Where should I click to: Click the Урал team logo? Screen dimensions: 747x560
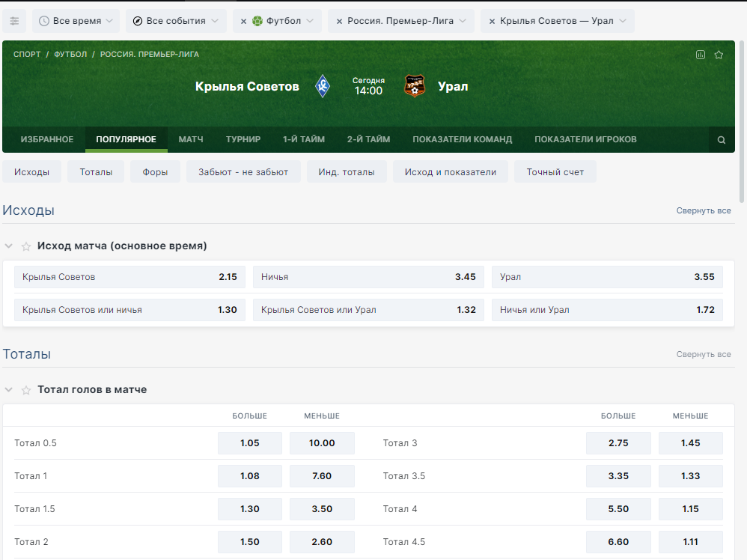click(x=415, y=86)
